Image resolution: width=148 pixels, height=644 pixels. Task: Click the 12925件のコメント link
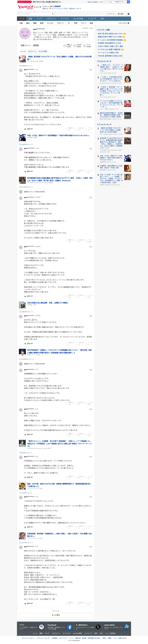coord(27,359)
